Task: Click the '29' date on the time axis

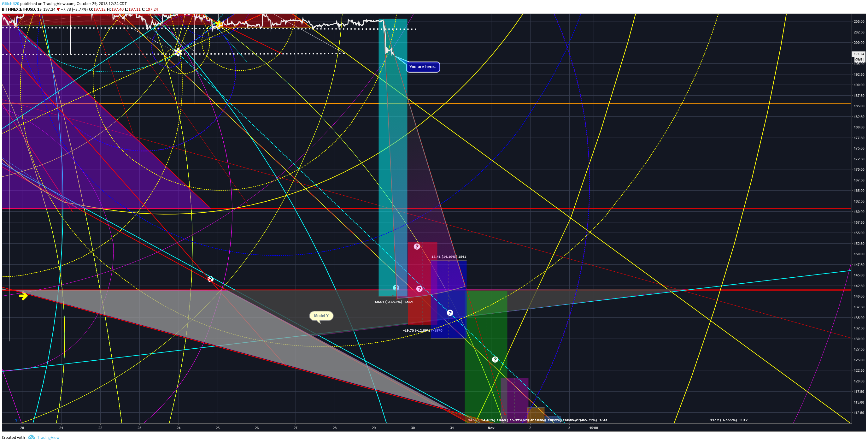Action: [374, 428]
